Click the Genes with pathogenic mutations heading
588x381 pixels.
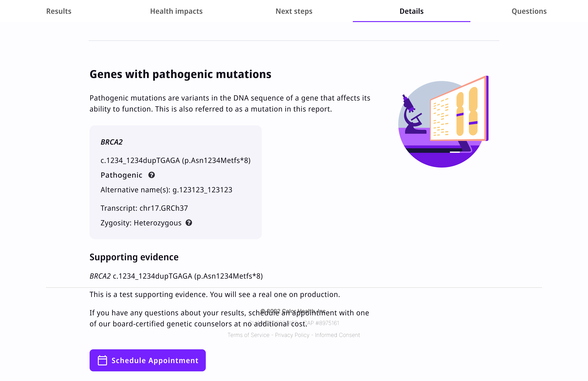pos(180,74)
